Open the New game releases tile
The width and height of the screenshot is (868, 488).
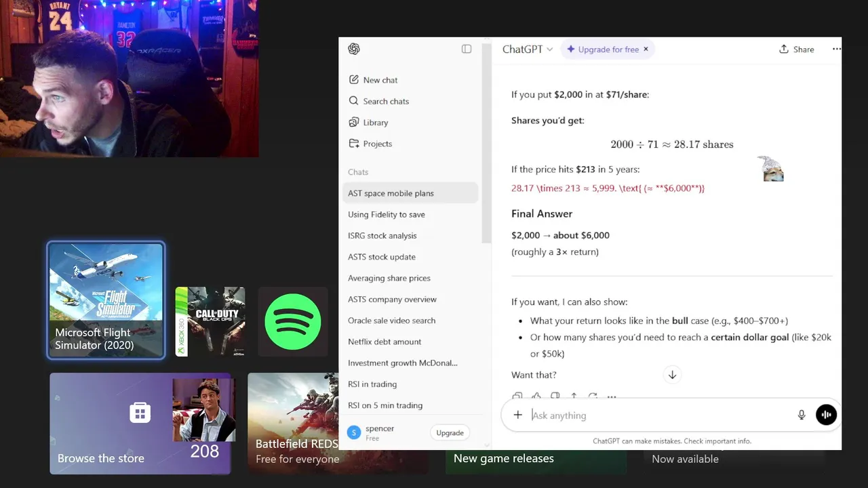tap(536, 462)
